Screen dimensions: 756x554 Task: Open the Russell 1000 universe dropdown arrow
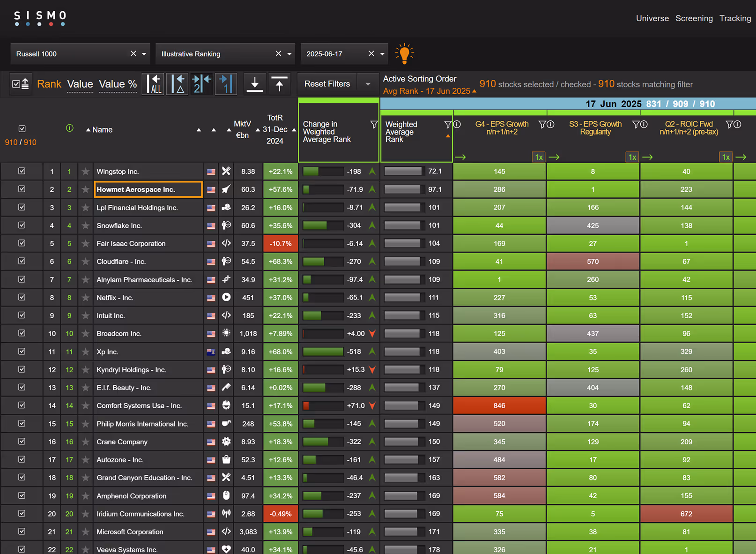tap(144, 54)
